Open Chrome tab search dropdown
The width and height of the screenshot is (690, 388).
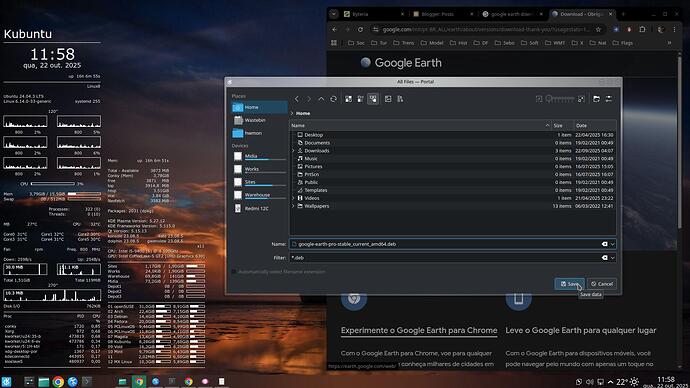[334, 14]
